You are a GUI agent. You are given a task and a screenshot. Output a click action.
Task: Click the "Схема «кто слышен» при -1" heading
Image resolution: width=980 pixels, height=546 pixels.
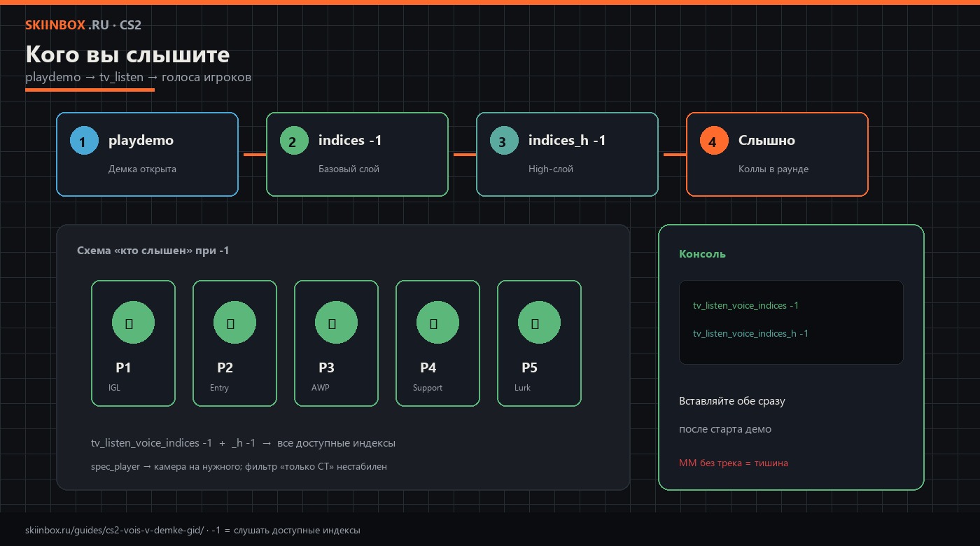click(x=153, y=251)
